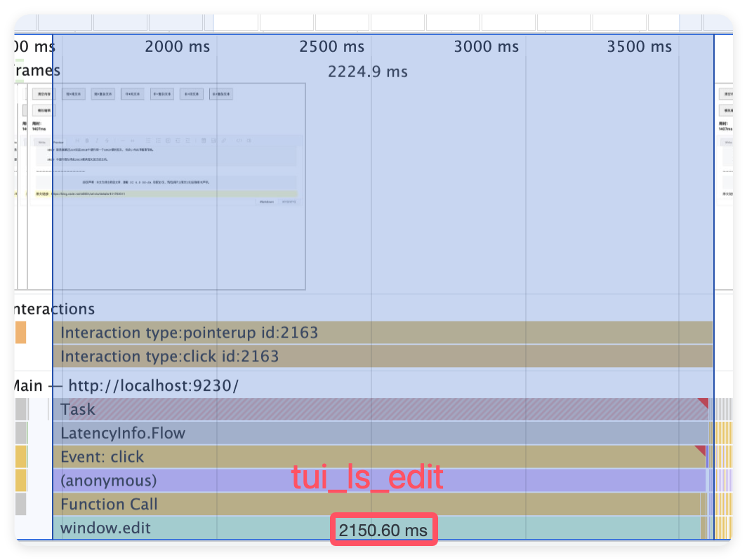This screenshot has height=560, width=747.
Task: Select the window.edit flame bar
Action: point(377,528)
